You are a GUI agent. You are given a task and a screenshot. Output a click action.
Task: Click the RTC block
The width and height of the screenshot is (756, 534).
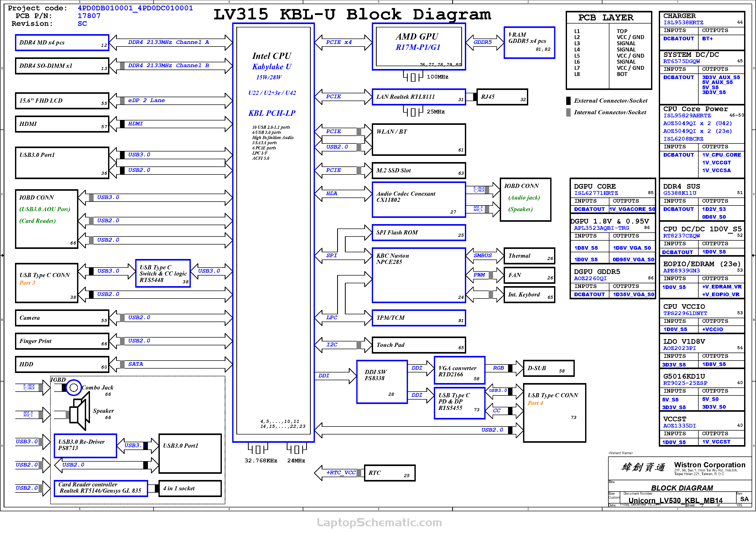tap(390, 473)
